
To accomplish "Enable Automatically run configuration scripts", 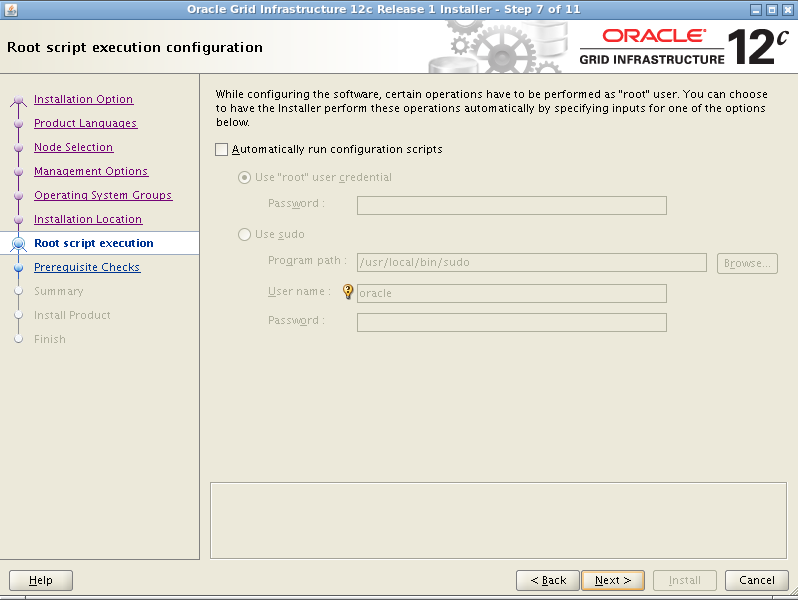I will pos(222,149).
